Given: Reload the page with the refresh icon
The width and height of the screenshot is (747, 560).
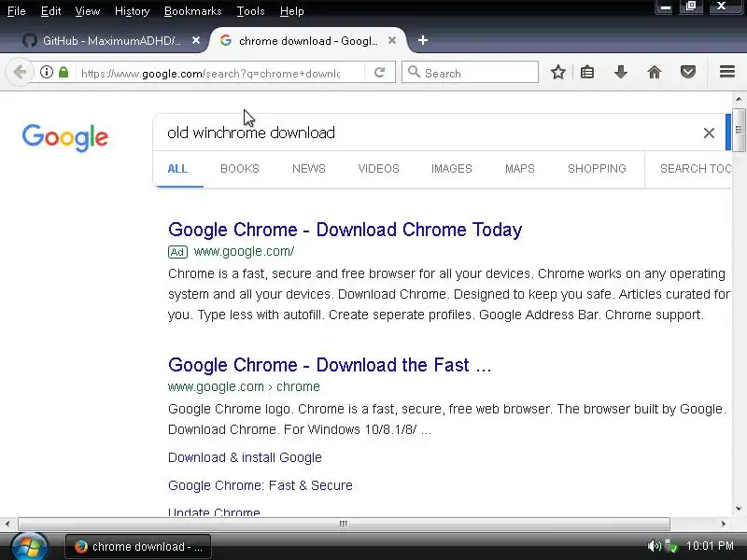Looking at the screenshot, I should pyautogui.click(x=379, y=73).
